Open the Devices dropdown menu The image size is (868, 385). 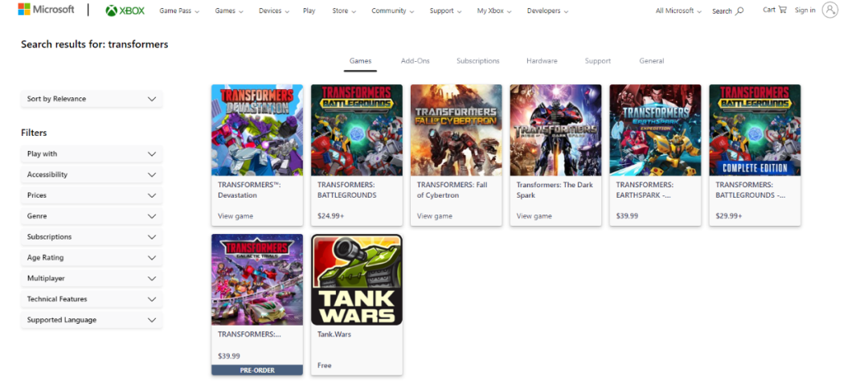coord(274,10)
